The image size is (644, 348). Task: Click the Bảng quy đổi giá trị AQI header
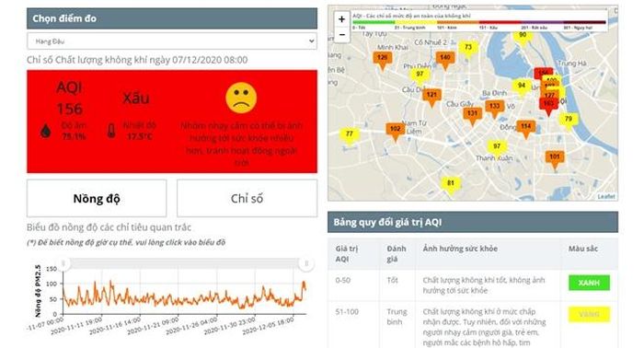tap(473, 222)
